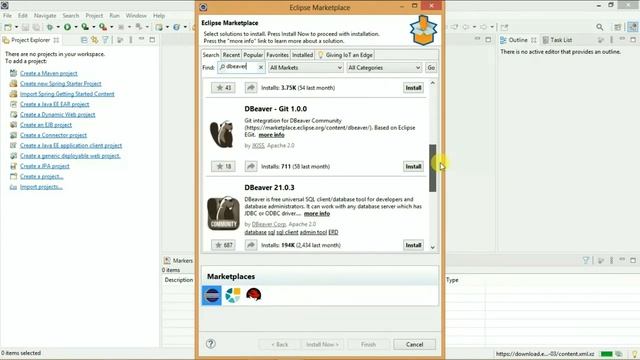Click the star rating button for DBeaver 21.0.3

click(x=223, y=245)
